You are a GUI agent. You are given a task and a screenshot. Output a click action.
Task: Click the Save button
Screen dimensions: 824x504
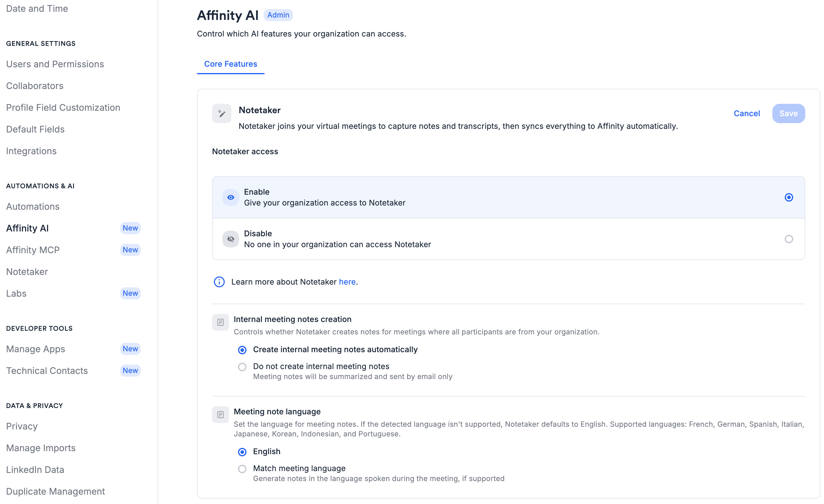[x=789, y=113]
